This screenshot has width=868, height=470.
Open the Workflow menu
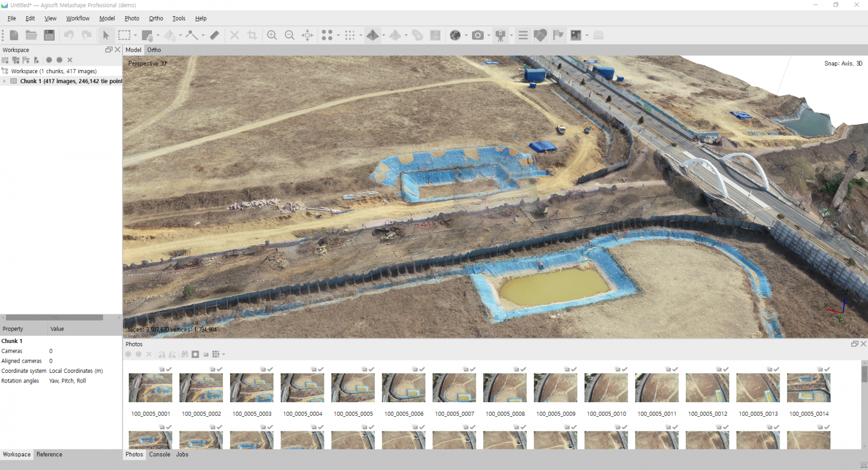[x=78, y=18]
